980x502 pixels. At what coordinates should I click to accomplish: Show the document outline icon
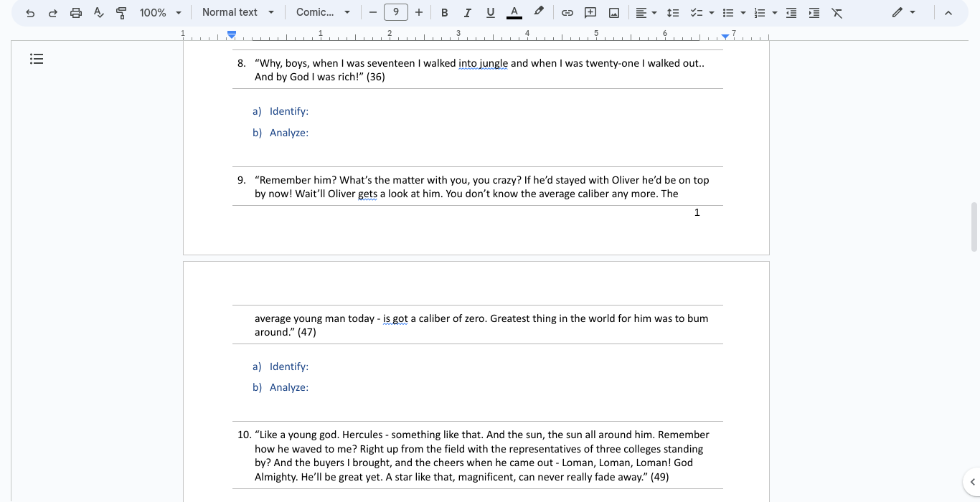(37, 59)
